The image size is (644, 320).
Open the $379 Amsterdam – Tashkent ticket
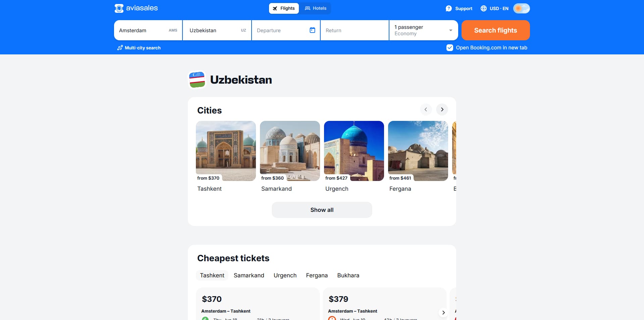[384, 304]
